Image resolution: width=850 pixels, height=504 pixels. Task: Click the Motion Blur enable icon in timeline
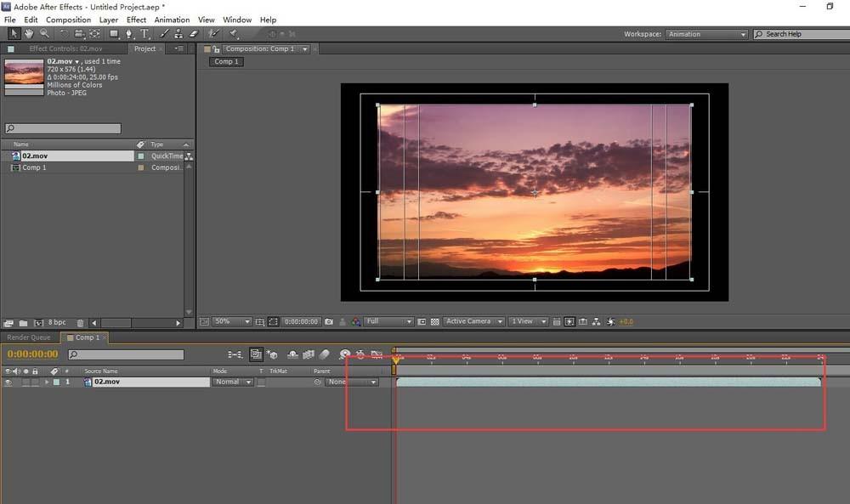324,354
